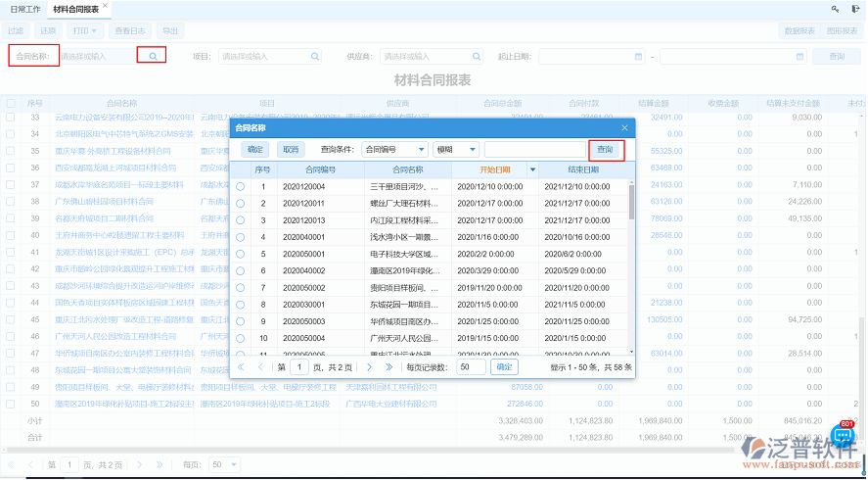Click the 取消 button in the dialog
Viewport: 868px width, 480px height.
tap(291, 150)
